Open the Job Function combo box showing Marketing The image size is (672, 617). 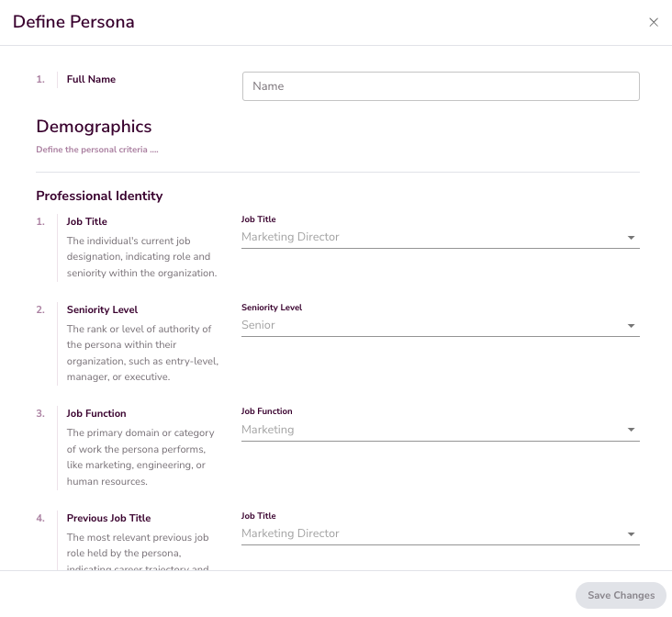[431, 430]
